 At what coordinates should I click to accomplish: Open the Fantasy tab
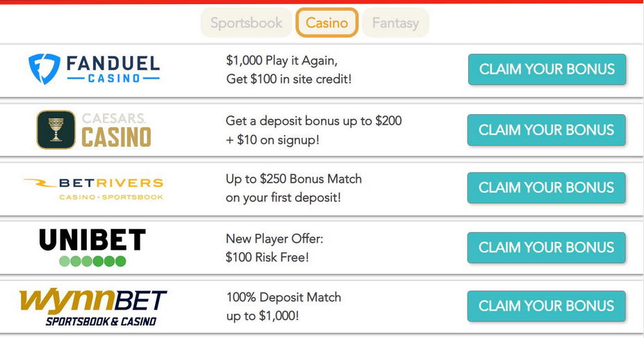coord(395,23)
